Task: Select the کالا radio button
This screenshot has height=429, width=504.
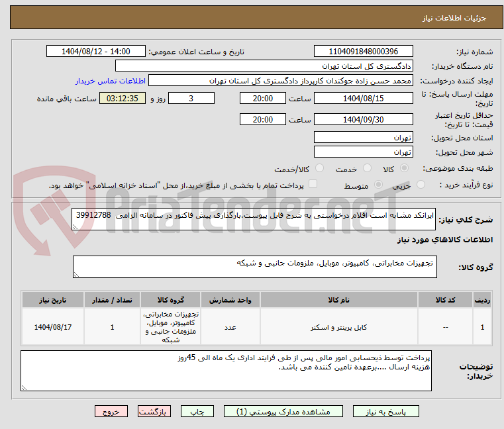Action: [x=404, y=168]
